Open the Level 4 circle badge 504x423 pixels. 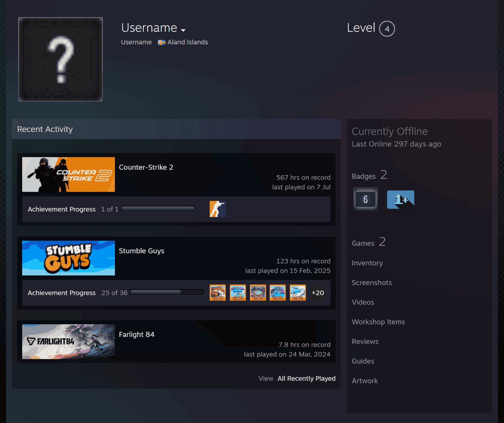387,29
